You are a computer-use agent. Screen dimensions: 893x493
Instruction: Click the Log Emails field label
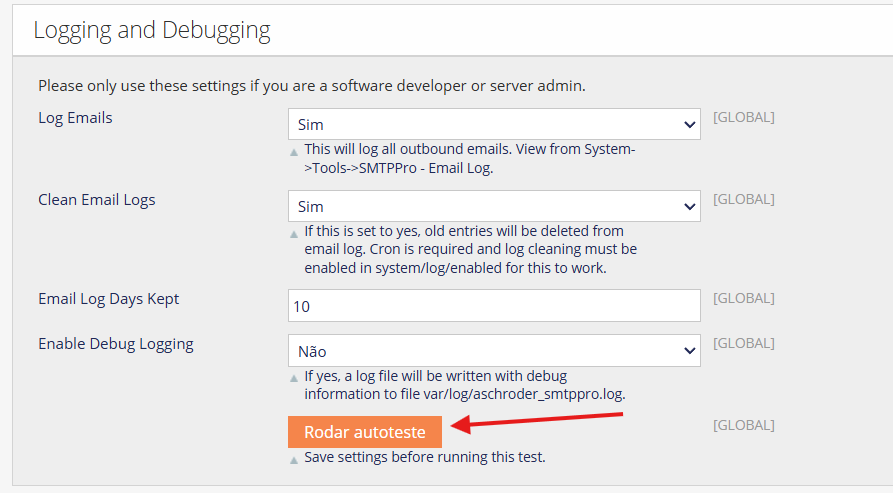(x=75, y=118)
